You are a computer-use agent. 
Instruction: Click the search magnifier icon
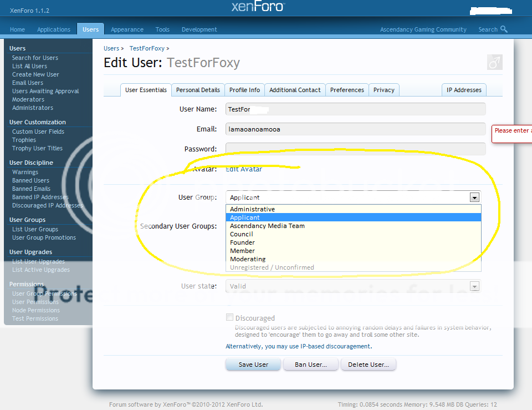pos(504,29)
